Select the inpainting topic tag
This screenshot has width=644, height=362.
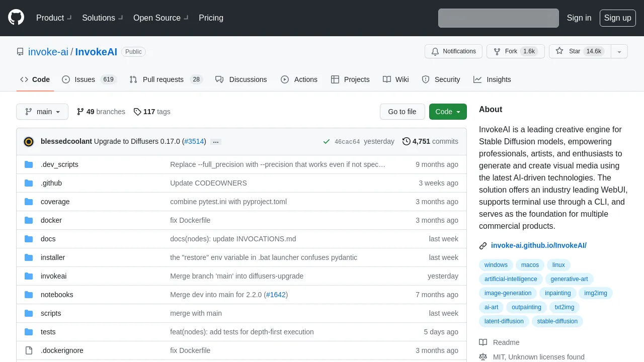(558, 293)
